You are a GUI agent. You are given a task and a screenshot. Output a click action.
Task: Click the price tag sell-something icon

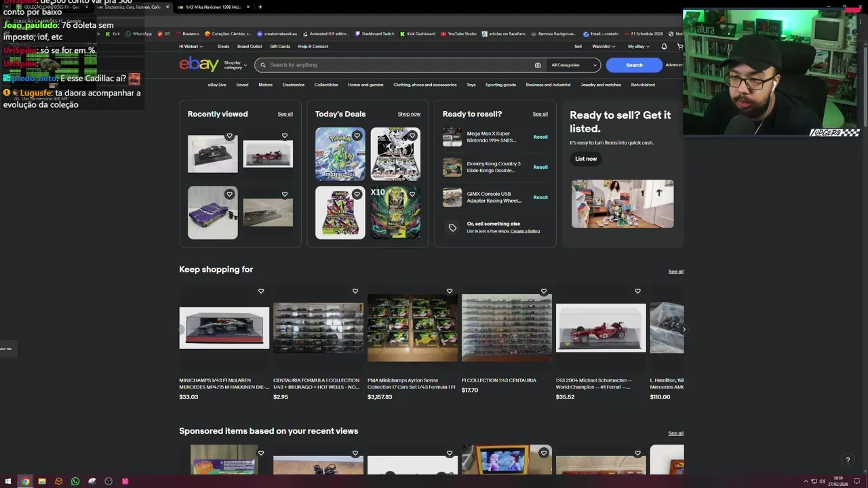pyautogui.click(x=452, y=227)
